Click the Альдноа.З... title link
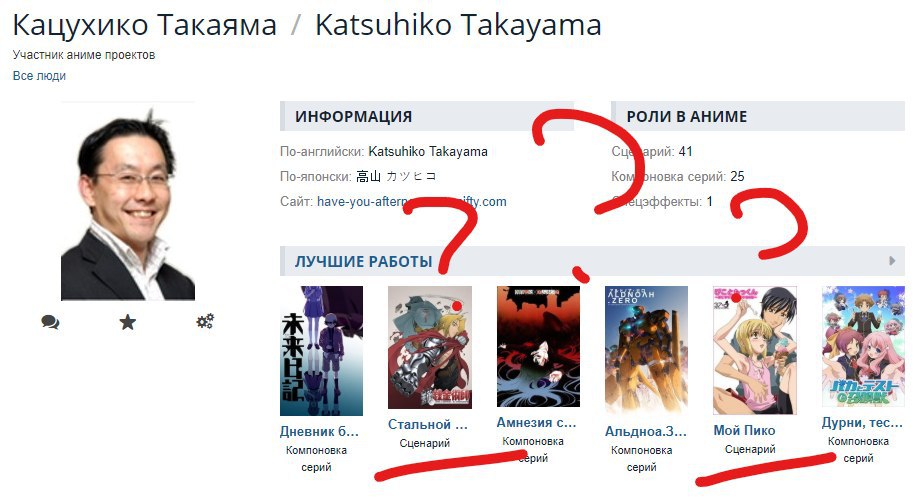This screenshot has height=499, width=915. [645, 431]
